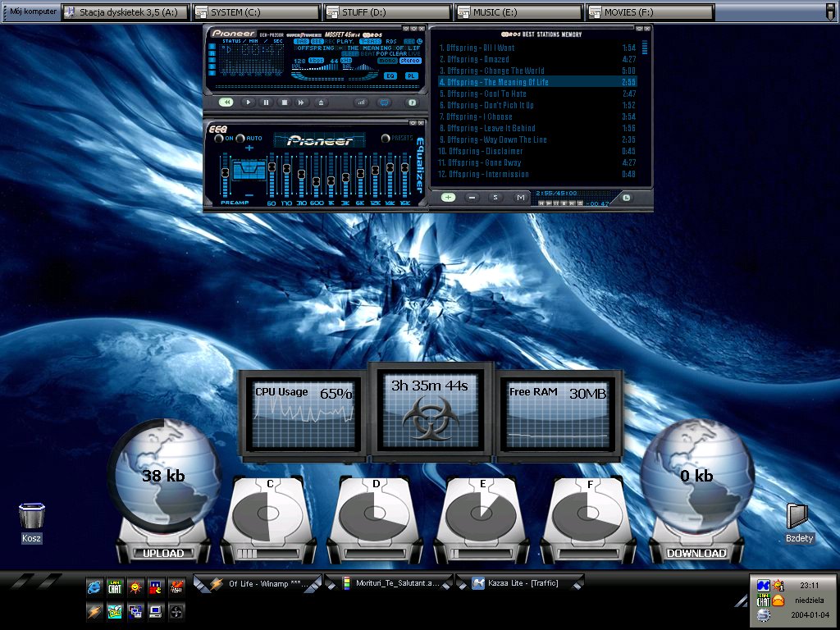Skip to the next track in Winamp
This screenshot has width=840, height=630.
coord(302,103)
